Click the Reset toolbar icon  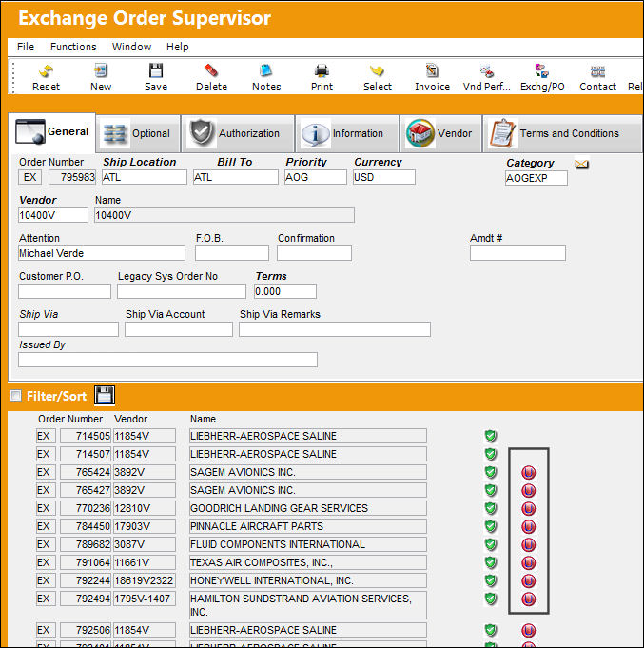pos(46,77)
